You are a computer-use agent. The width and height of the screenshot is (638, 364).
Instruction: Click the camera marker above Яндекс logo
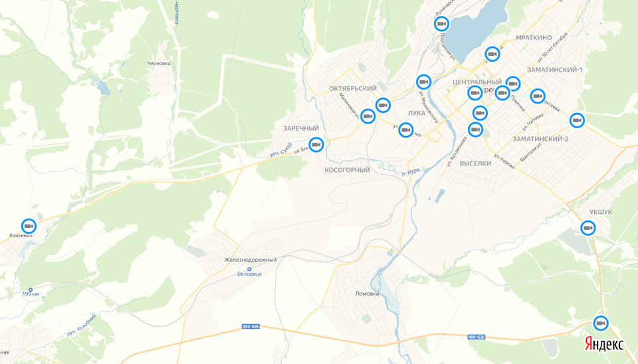601,323
